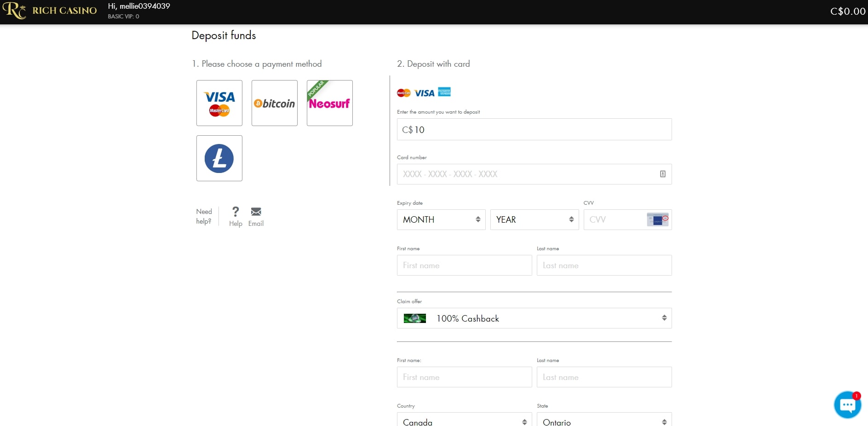Viewport: 868px width, 426px height.
Task: Click the C$0.00 balance display
Action: [x=848, y=11]
